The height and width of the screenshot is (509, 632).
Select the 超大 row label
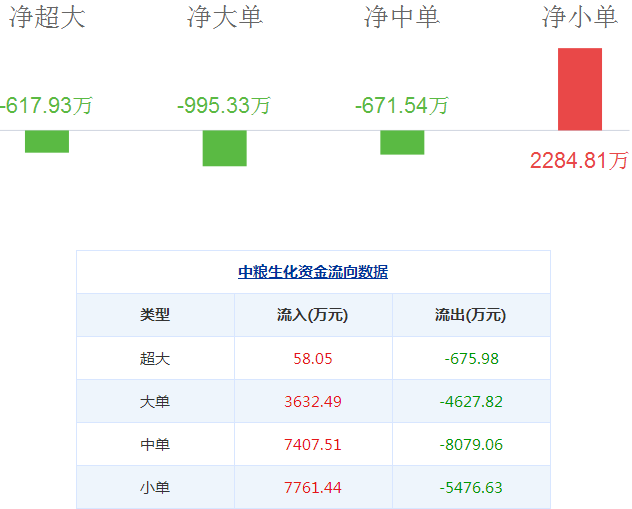[155, 358]
